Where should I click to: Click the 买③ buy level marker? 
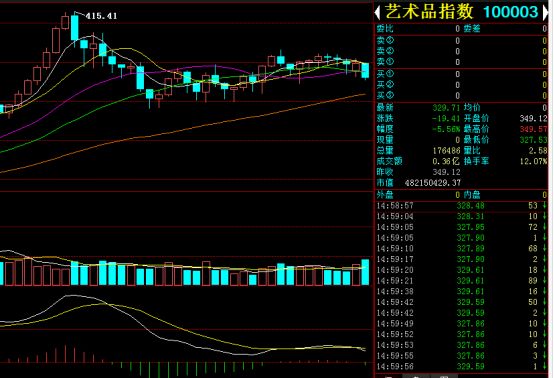point(385,95)
